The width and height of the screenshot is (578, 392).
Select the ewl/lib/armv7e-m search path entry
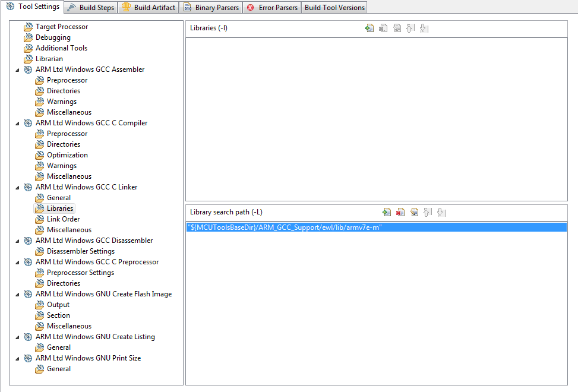[377, 227]
